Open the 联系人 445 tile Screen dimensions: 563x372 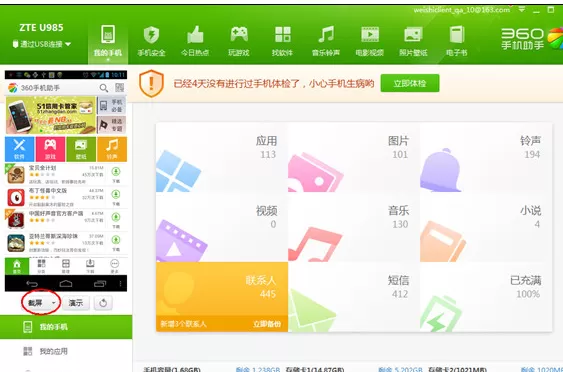tap(222, 297)
